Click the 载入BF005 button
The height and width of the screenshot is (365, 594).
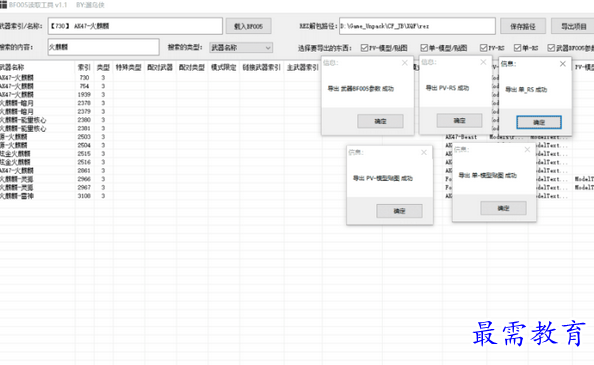coord(249,26)
